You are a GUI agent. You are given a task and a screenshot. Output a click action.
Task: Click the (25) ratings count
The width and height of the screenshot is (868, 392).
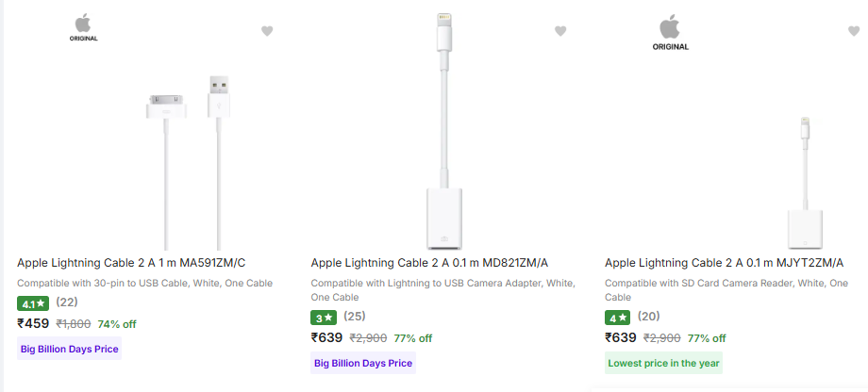point(355,316)
